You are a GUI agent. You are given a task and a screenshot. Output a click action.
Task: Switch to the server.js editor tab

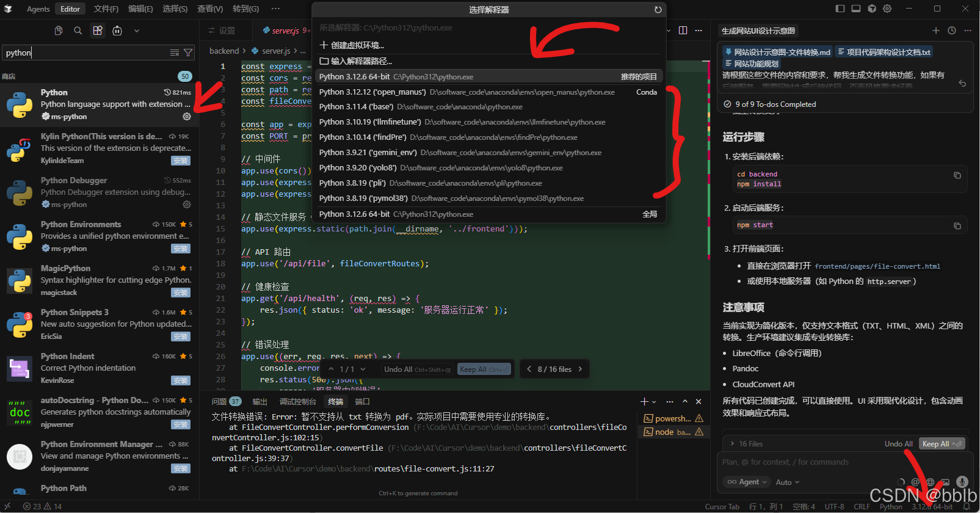pos(286,31)
